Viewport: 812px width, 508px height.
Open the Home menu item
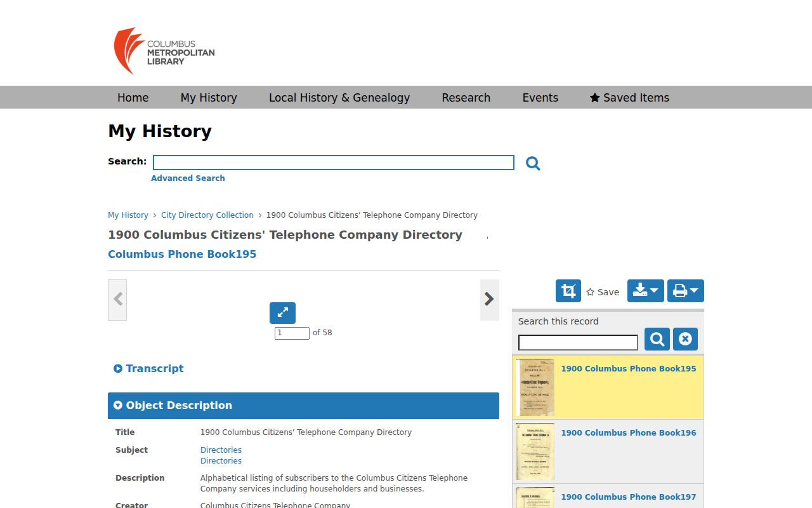(133, 97)
